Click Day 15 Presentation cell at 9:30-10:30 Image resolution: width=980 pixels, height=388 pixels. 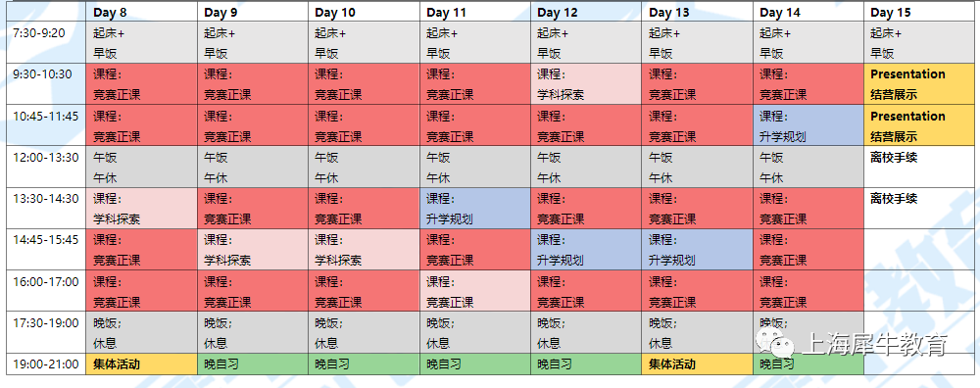click(x=919, y=83)
